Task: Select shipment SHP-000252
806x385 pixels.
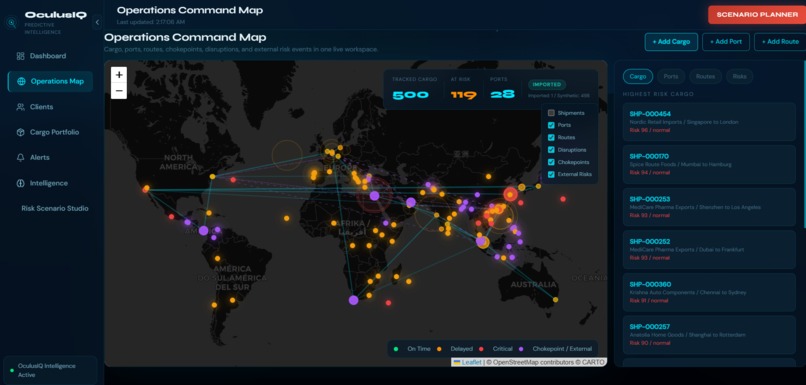Action: pyautogui.click(x=709, y=250)
